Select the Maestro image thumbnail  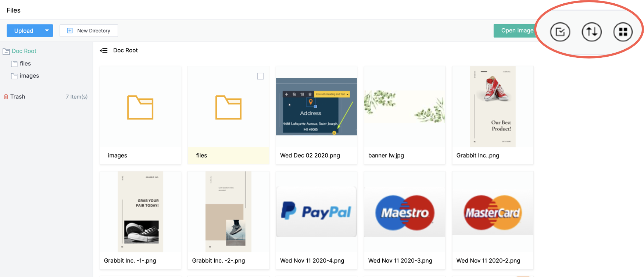pos(405,212)
